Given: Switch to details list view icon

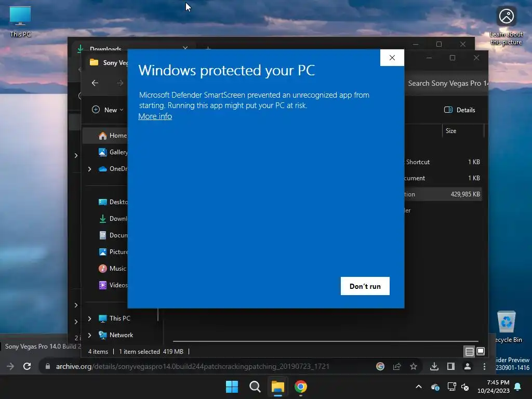Looking at the screenshot, I should 469,352.
